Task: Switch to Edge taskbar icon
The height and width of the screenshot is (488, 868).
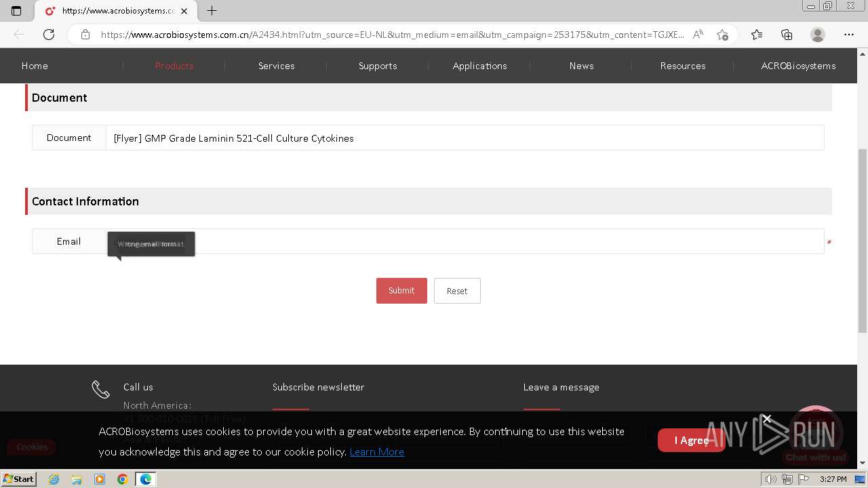Action: pyautogui.click(x=145, y=479)
